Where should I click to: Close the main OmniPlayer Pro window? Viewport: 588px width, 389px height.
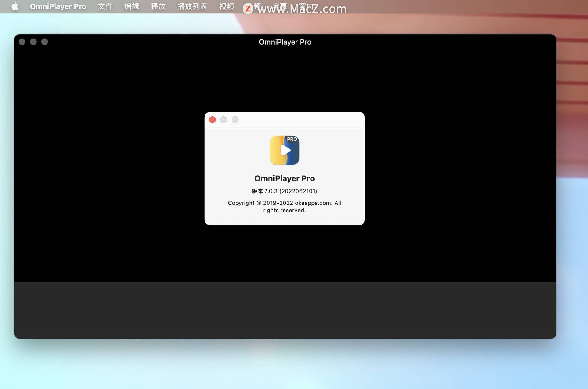coord(22,42)
